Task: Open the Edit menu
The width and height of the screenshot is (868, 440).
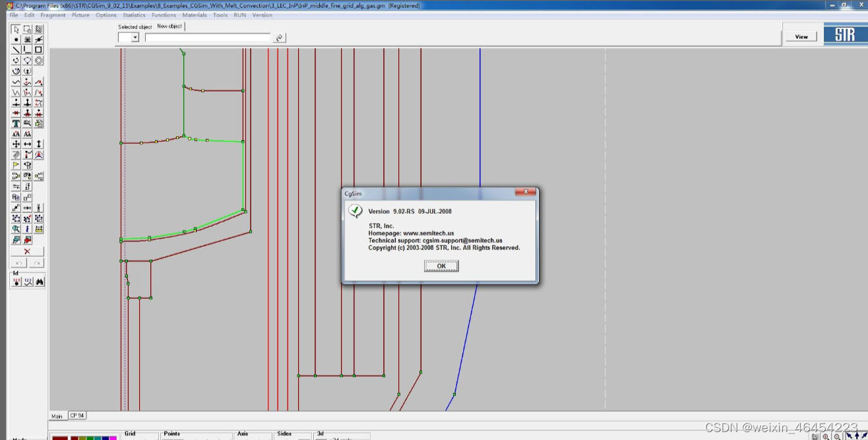Action: [29, 15]
